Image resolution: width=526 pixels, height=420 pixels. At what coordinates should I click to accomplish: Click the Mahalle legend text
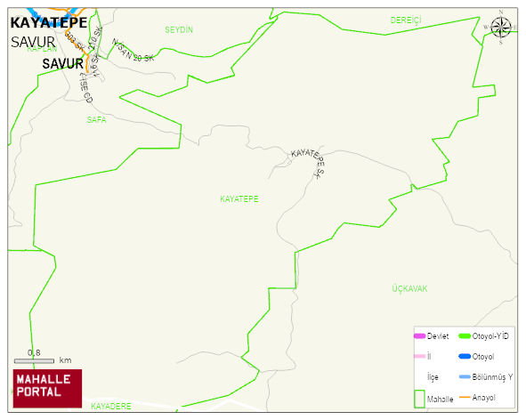pos(441,400)
